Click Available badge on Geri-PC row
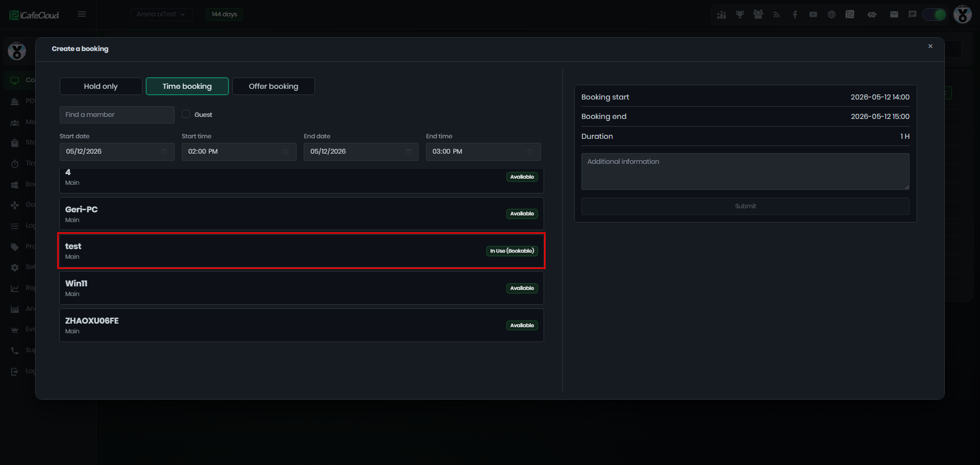This screenshot has height=465, width=980. pos(522,214)
